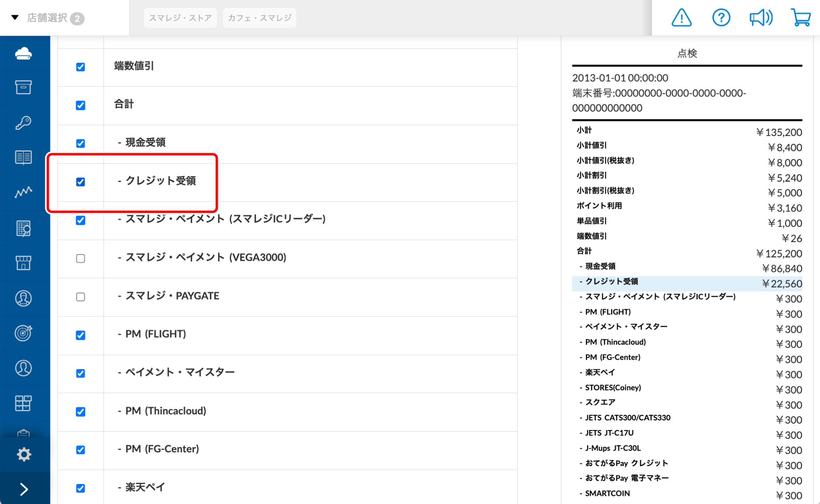The height and width of the screenshot is (504, 820).
Task: Click the 端数値引 row label in list
Action: [x=134, y=66]
